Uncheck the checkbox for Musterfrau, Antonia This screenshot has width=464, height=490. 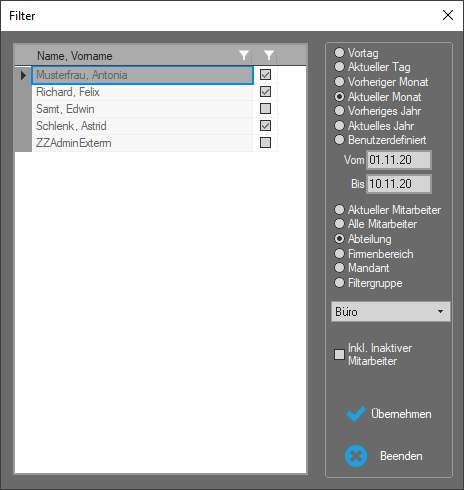click(x=265, y=75)
